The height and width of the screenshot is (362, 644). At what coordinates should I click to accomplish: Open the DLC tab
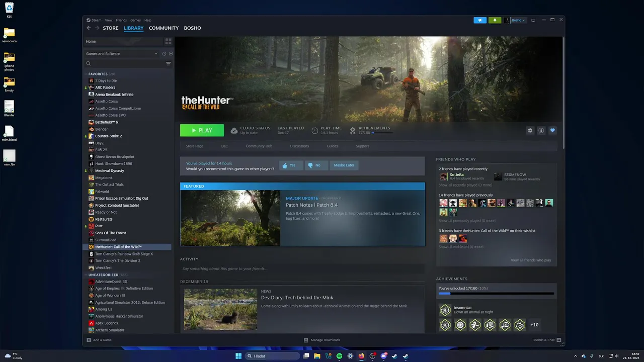224,146
